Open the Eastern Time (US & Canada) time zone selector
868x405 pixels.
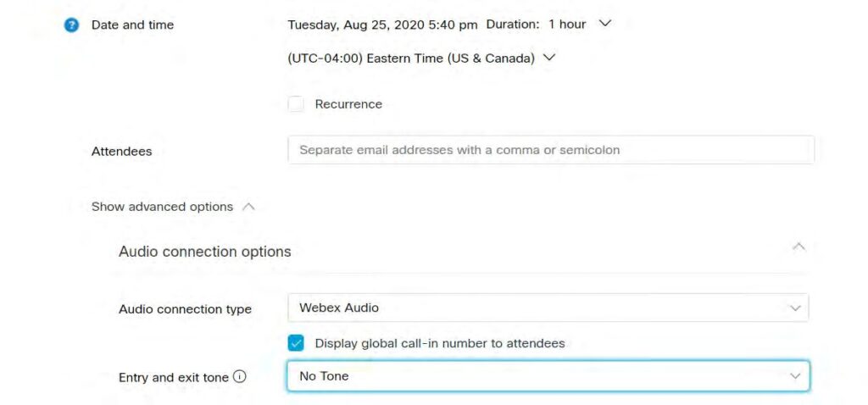(412, 58)
